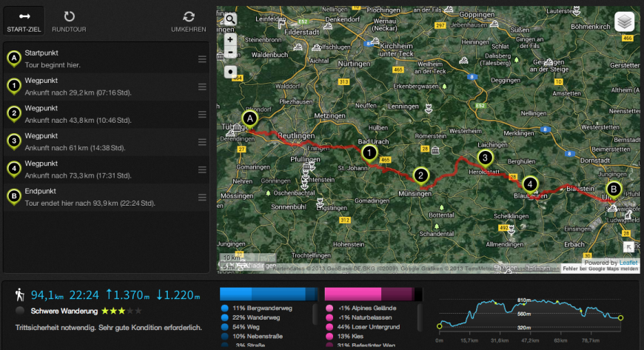
Task: Click the drag handle of the Startpunkt row
Action: (x=202, y=59)
